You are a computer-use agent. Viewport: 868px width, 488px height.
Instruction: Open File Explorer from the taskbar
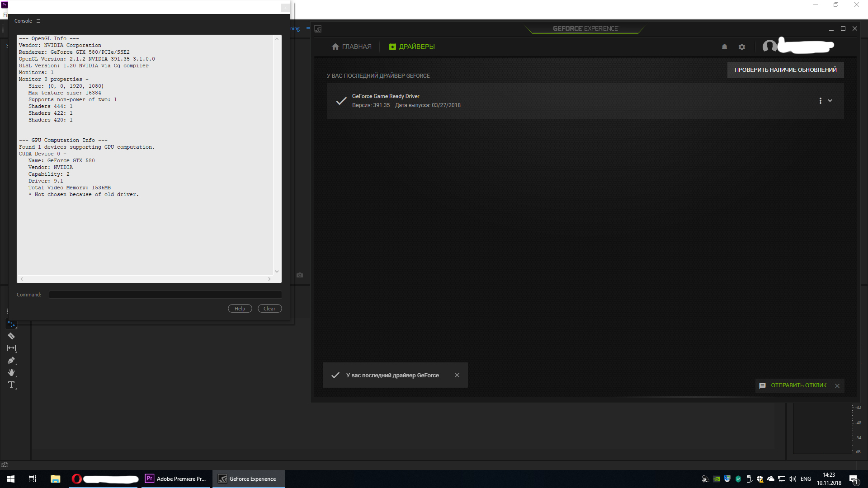pos(55,479)
